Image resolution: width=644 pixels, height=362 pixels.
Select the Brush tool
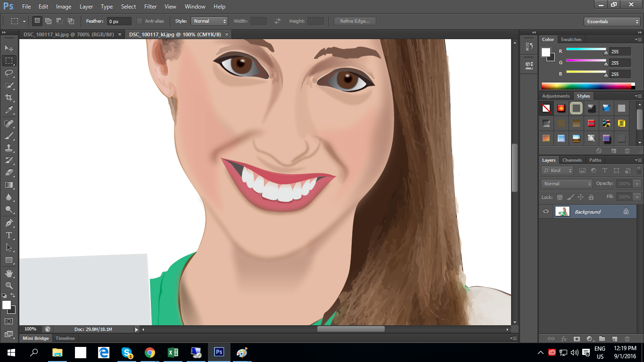coord(9,136)
